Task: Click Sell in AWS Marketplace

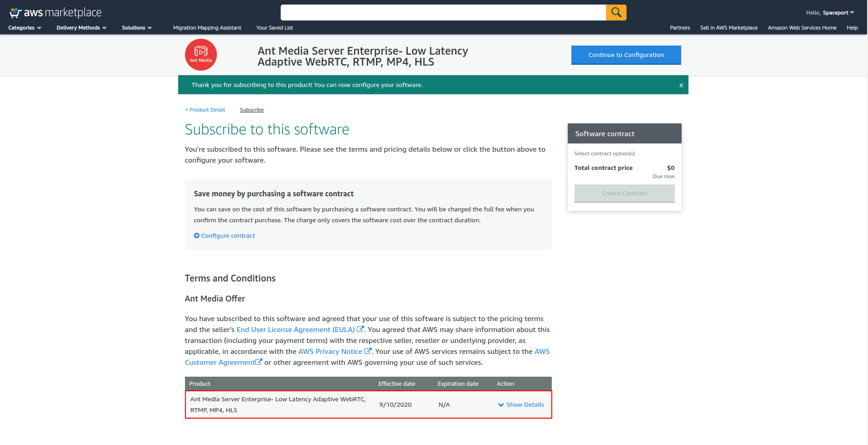Action: (729, 28)
